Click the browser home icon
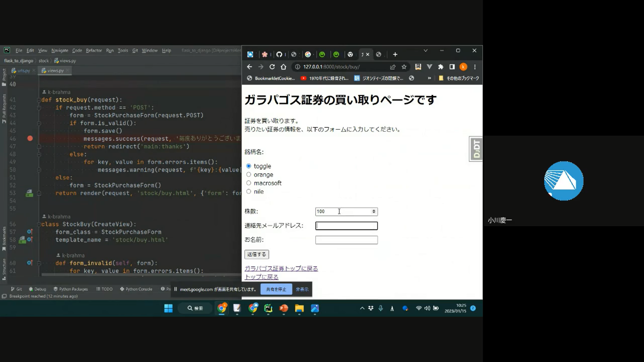 [x=283, y=67]
